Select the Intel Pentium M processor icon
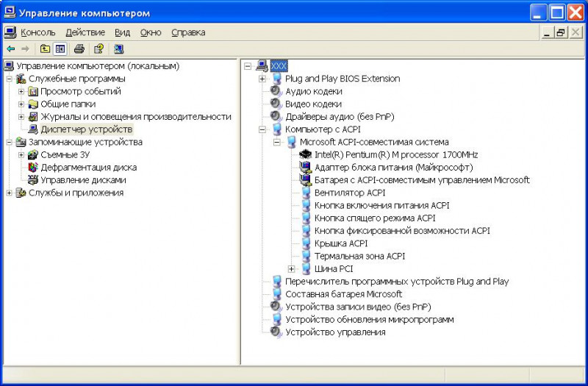This screenshot has width=588, height=386. click(306, 154)
